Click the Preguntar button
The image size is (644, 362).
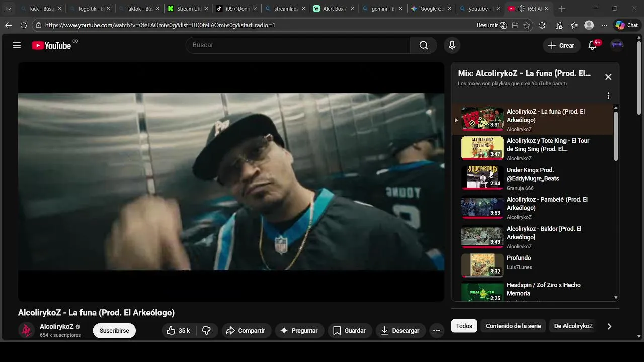[x=299, y=330]
